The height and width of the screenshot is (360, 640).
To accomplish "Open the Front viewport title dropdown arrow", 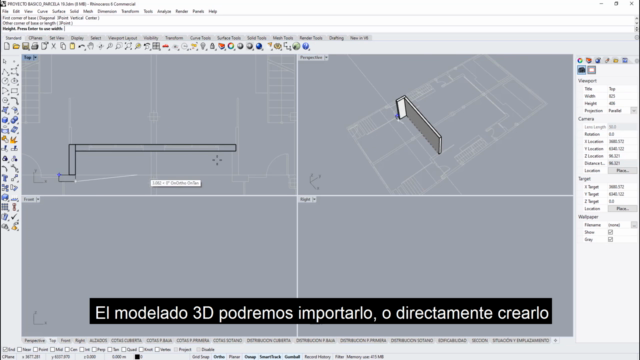I will pos(38,200).
